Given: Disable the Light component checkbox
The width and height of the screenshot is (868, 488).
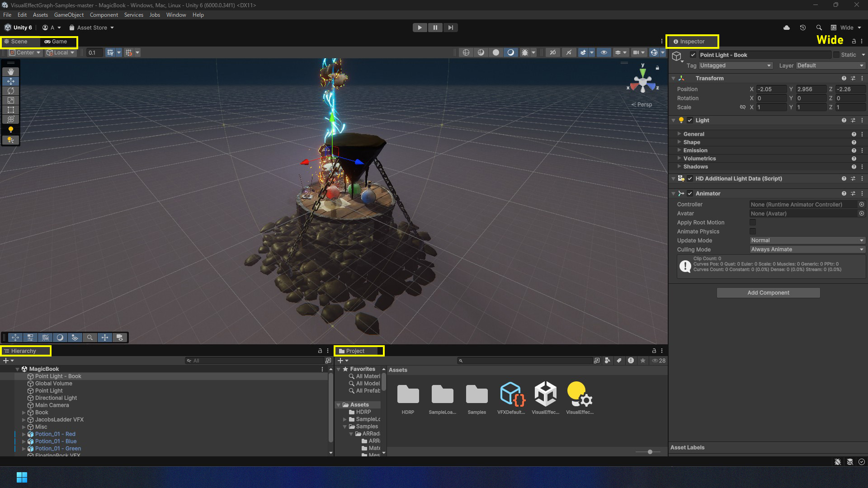Looking at the screenshot, I should [690, 120].
